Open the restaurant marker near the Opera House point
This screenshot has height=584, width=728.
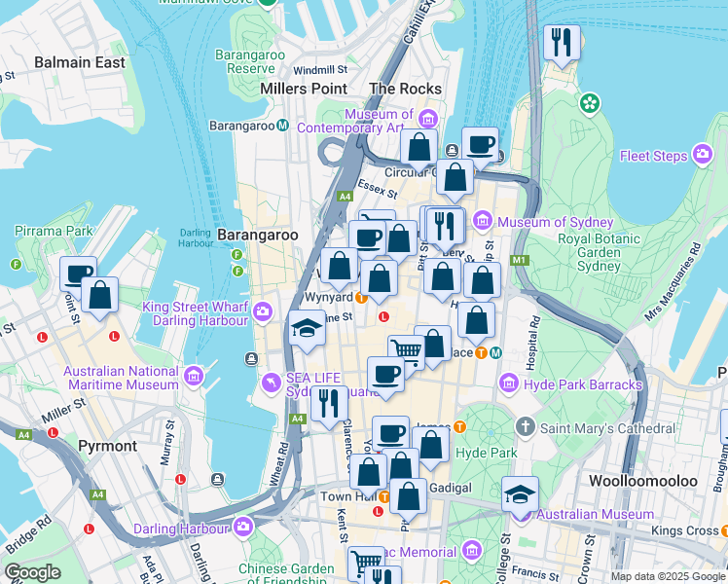(562, 43)
